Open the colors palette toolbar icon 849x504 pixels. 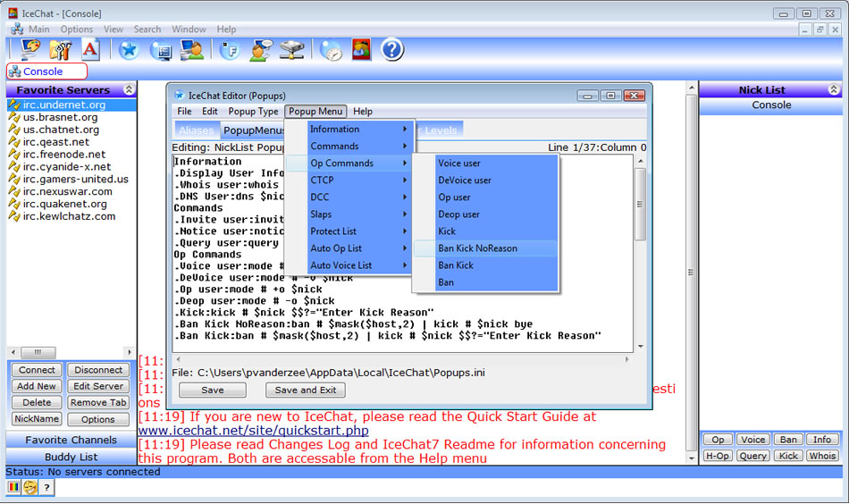29,50
